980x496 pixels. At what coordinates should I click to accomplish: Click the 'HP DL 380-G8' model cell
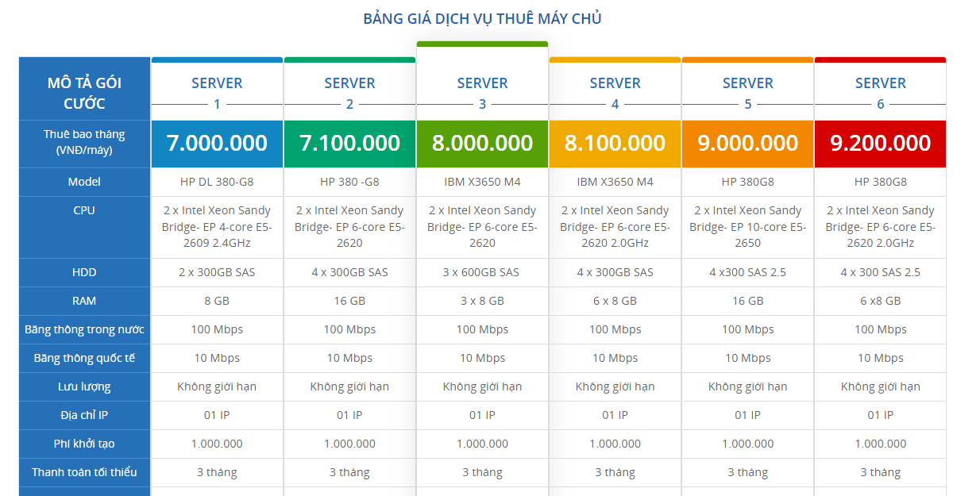tap(217, 182)
